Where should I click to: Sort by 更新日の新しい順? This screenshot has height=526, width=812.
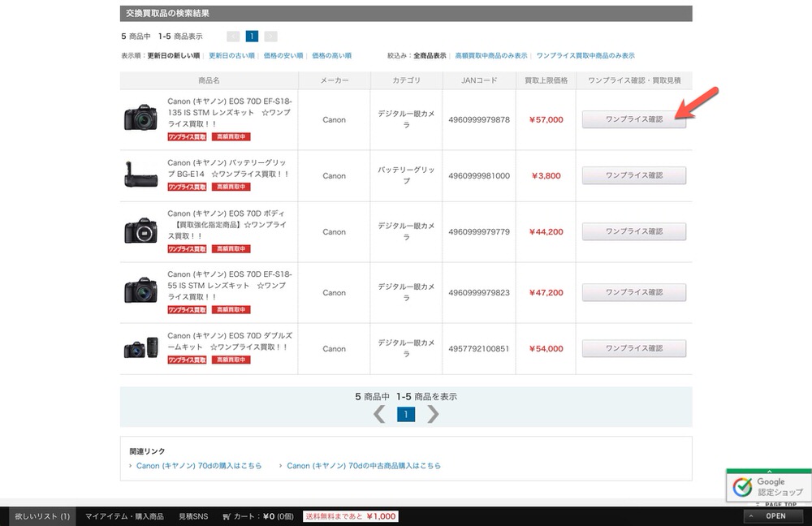[174, 55]
